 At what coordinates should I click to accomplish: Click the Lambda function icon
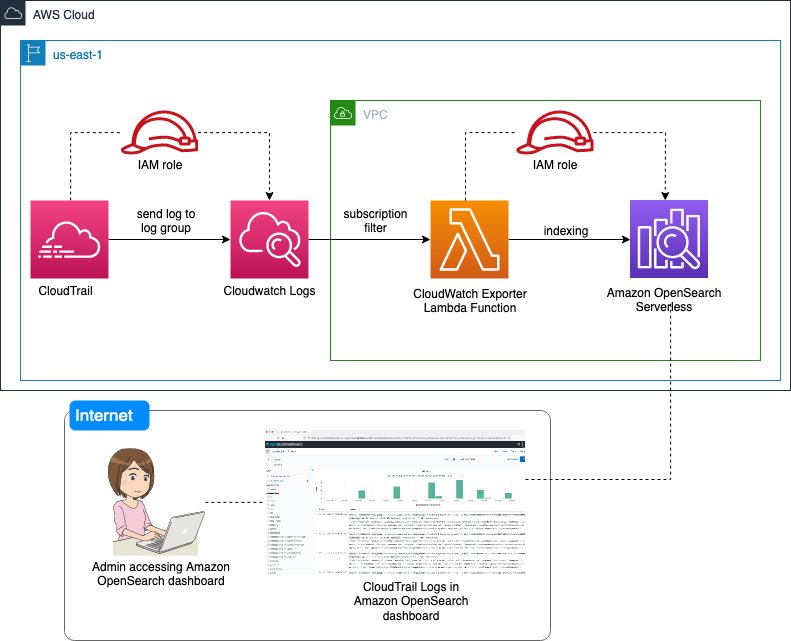click(469, 239)
